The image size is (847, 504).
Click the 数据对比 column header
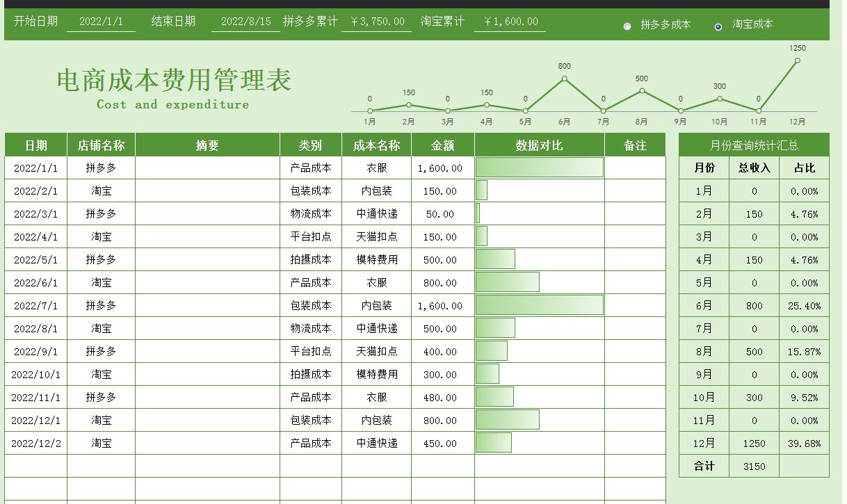pyautogui.click(x=539, y=145)
